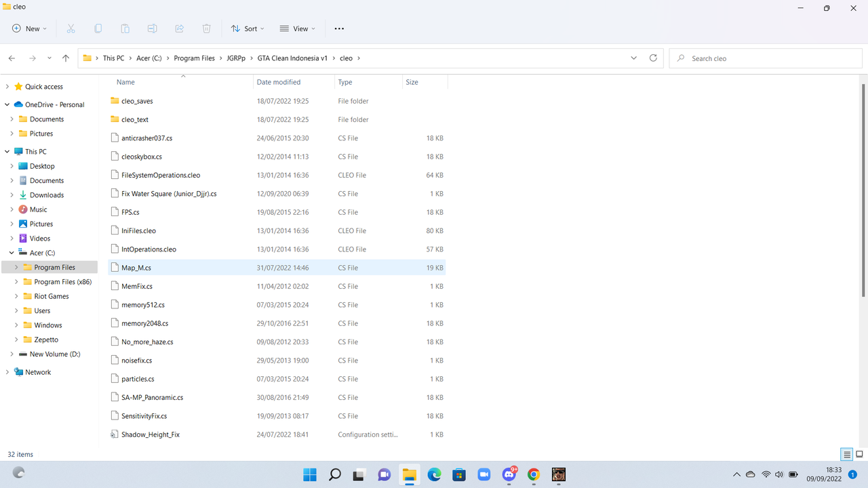Click Acer (C:) in address breadcrumb

(x=149, y=58)
